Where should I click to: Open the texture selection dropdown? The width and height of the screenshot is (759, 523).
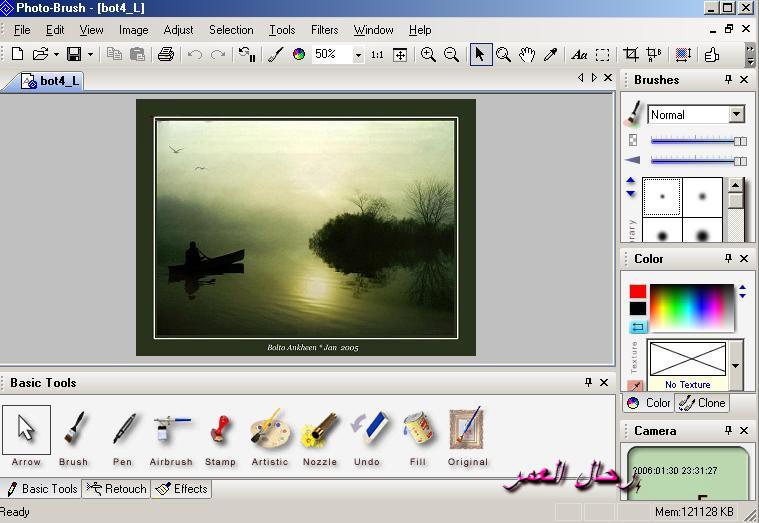[x=736, y=366]
